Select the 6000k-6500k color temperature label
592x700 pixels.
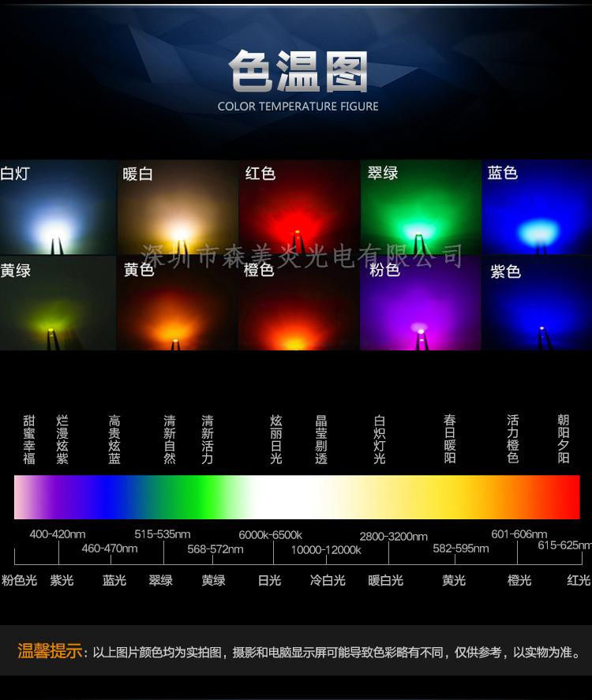coord(270,535)
